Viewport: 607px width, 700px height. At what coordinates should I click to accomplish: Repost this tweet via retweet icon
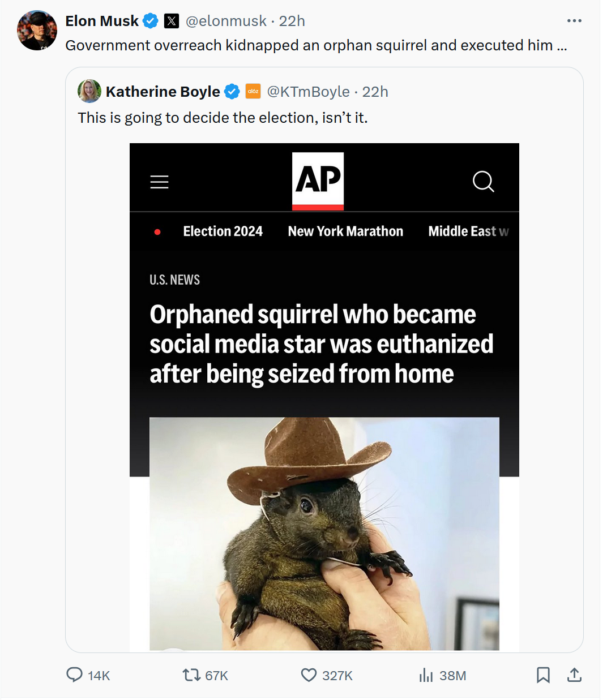click(191, 675)
